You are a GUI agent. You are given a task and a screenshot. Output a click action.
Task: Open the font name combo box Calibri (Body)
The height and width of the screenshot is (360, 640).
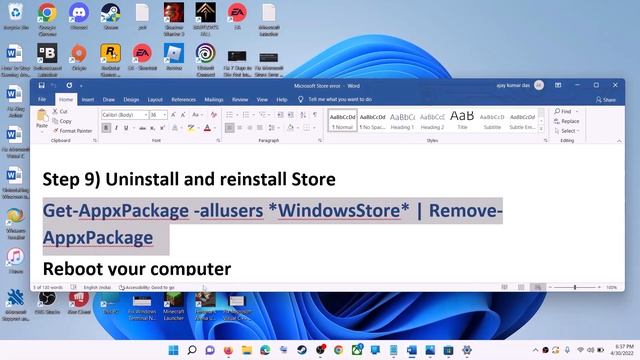pos(124,115)
